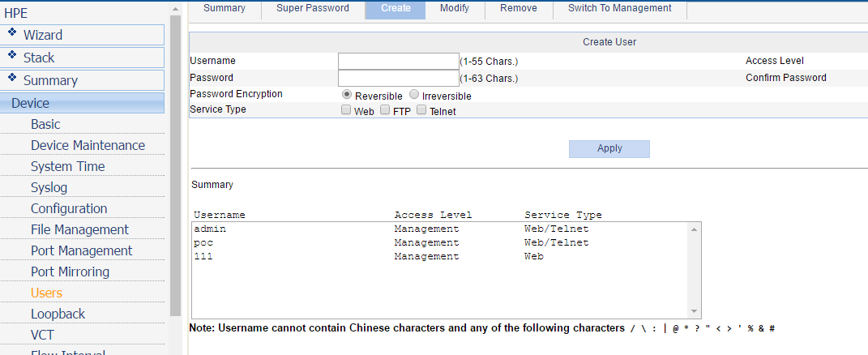Image resolution: width=868 pixels, height=355 pixels.
Task: Open the Port Mirroring page
Action: [x=70, y=272]
